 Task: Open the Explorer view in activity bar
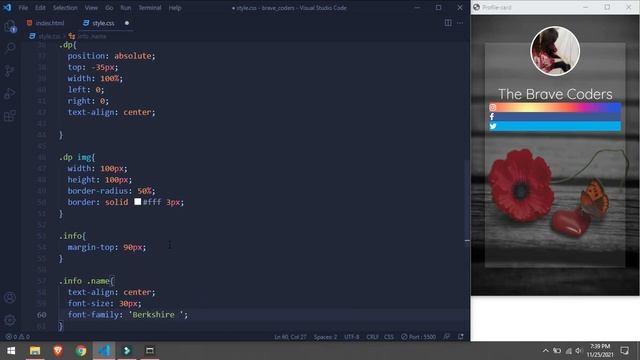pos(10,27)
